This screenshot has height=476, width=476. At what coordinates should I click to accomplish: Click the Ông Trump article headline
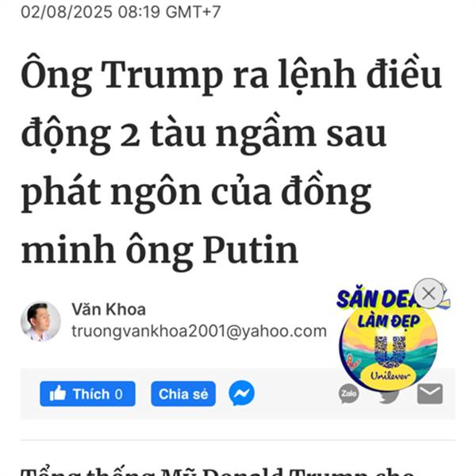click(231, 163)
